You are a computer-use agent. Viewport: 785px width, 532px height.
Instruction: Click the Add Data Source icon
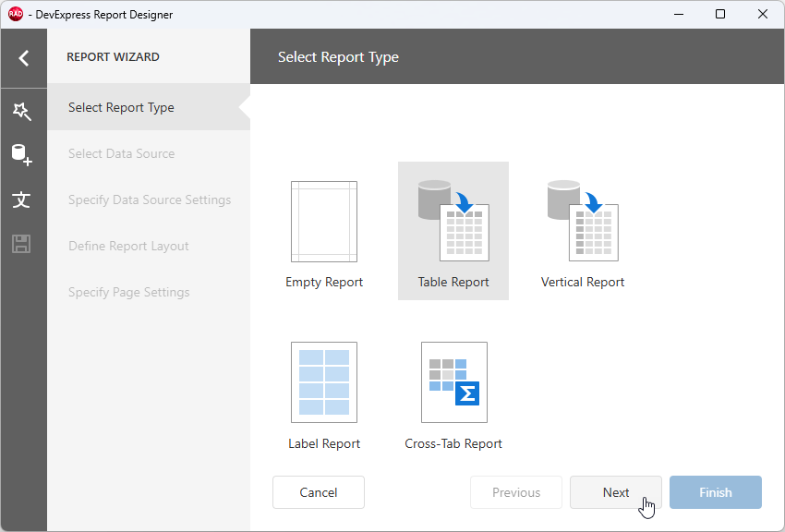pos(23,155)
